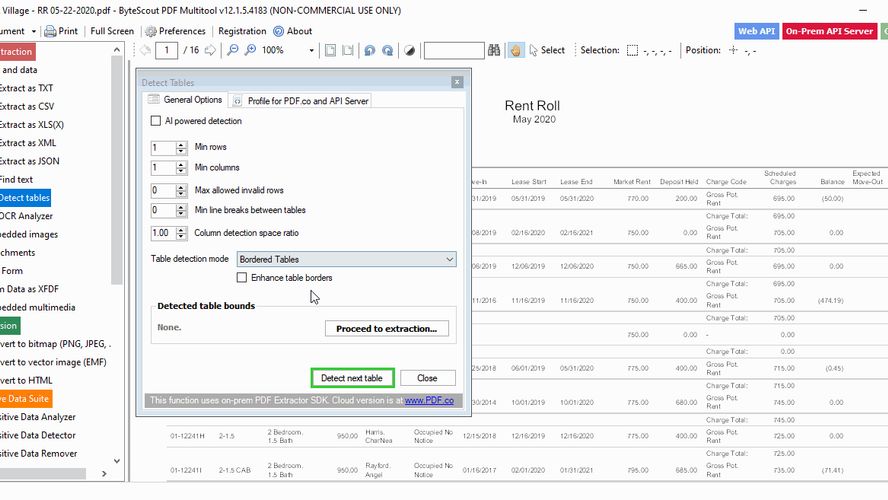This screenshot has width=888, height=500.
Task: Enable AI powered detection checkbox
Action: point(156,121)
